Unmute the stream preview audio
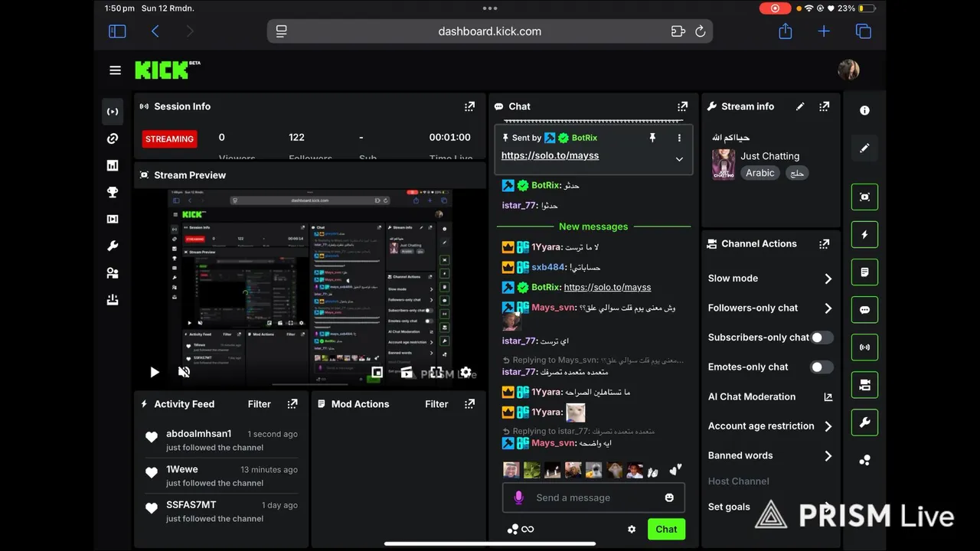Screen dimensions: 980x551 tap(184, 373)
